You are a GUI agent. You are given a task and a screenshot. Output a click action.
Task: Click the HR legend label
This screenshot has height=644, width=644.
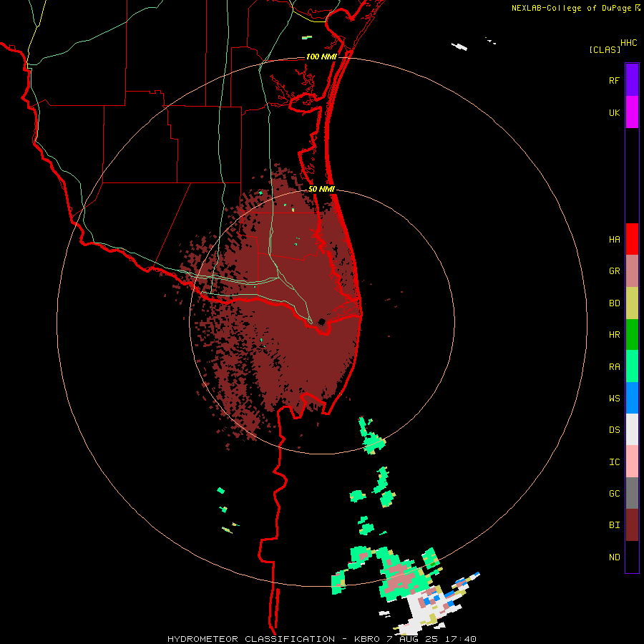click(614, 335)
